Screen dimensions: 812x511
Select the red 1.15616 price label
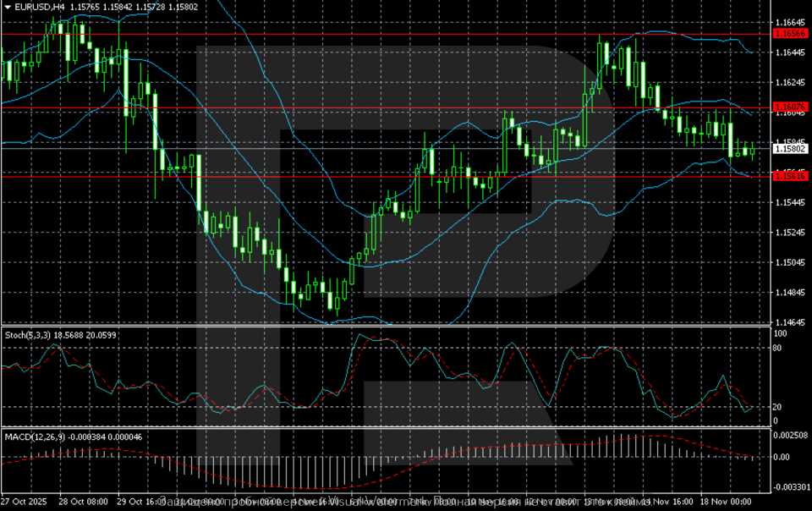point(791,175)
